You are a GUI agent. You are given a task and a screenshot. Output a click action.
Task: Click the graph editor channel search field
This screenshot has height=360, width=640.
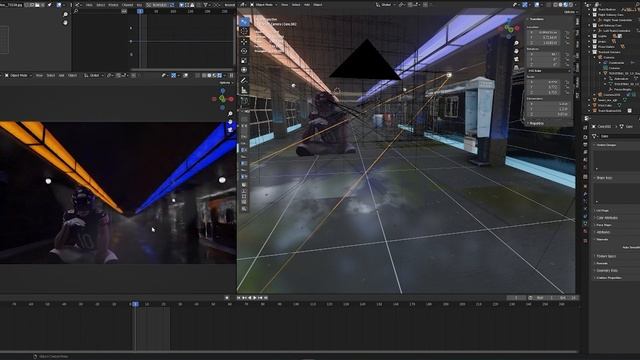coord(101,11)
